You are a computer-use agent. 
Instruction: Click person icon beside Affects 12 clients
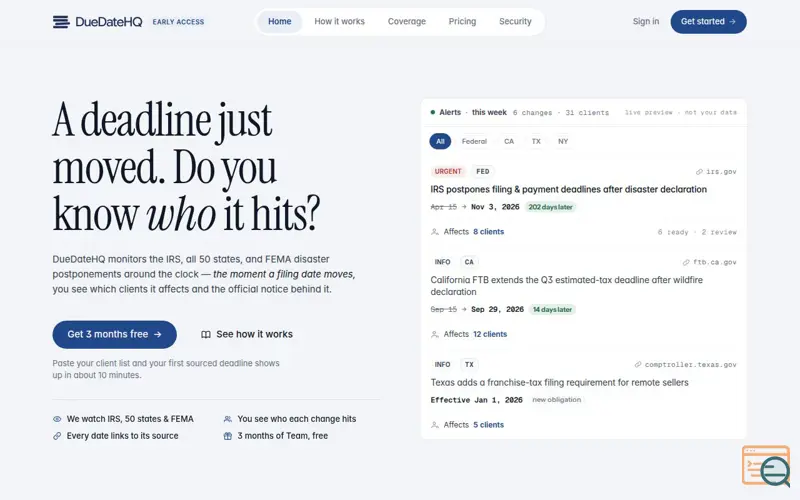(x=435, y=335)
